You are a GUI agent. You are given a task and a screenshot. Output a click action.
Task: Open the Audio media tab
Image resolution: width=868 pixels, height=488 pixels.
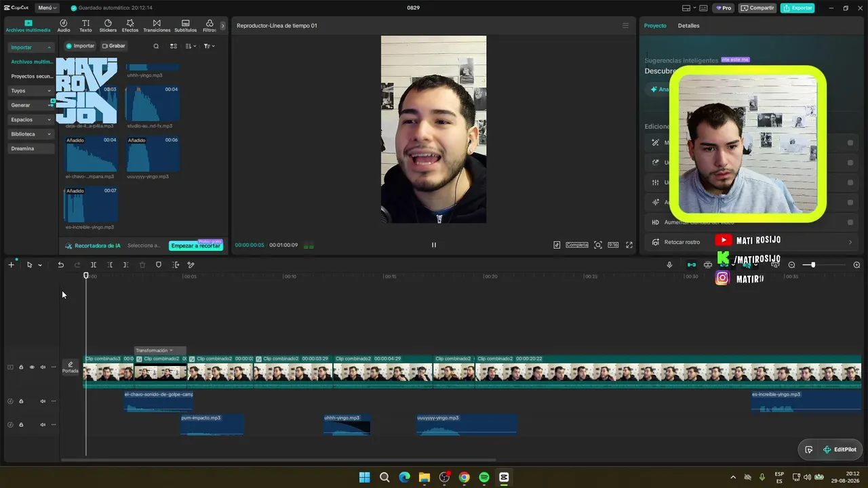[64, 26]
